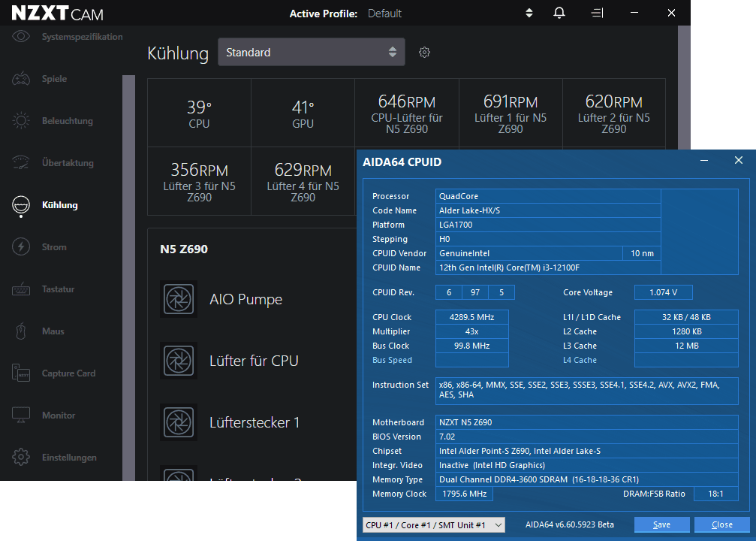The height and width of the screenshot is (541, 756).
Task: Click the 18:1 DRAM:FSB ratio value
Action: pyautogui.click(x=716, y=494)
